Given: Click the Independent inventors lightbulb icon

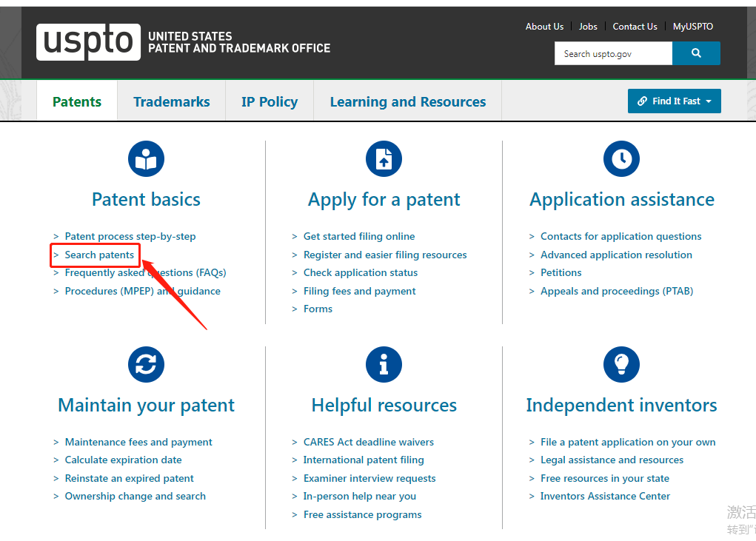Looking at the screenshot, I should point(621,365).
